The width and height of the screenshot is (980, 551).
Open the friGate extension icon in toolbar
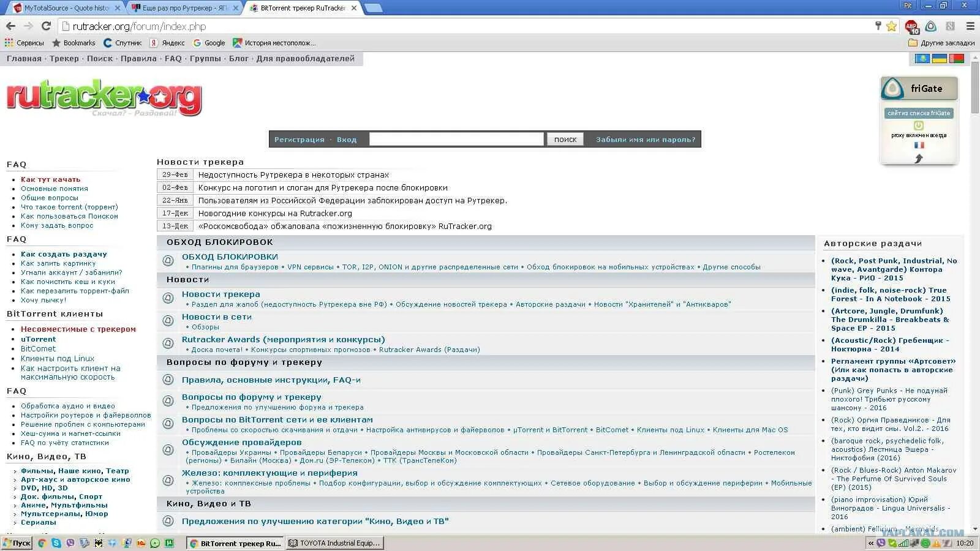(931, 26)
